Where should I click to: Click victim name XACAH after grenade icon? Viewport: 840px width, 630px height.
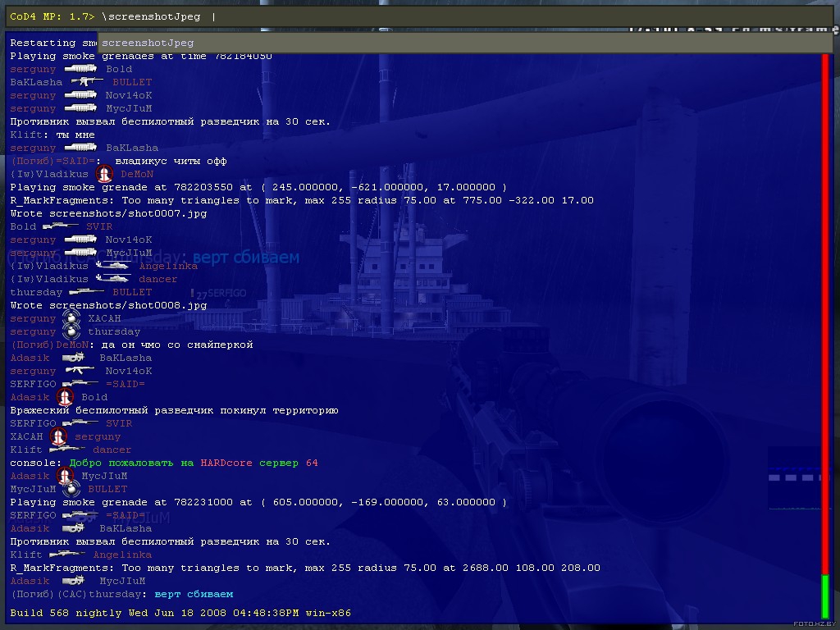[104, 318]
